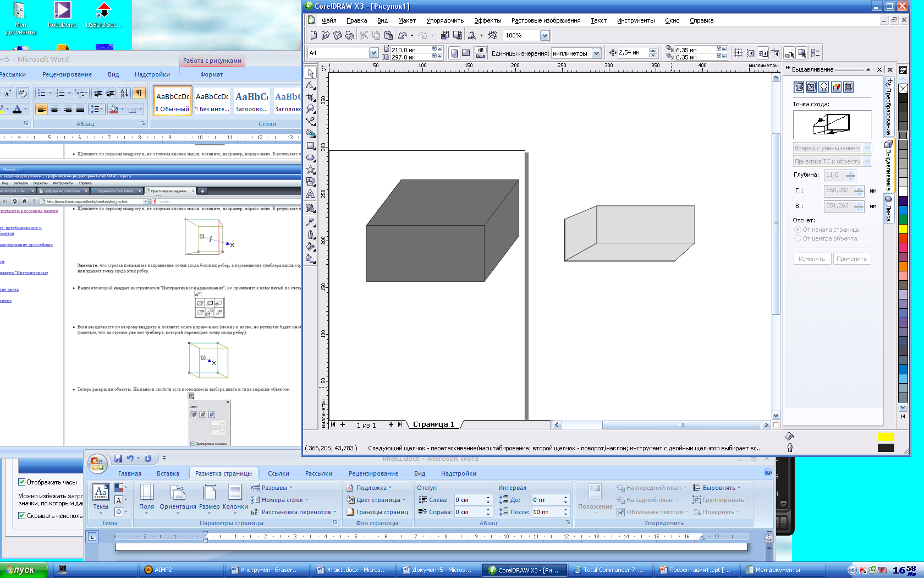Image resolution: width=924 pixels, height=578 pixels.
Task: Open extrusion rotation settings icon in docker
Action: coord(811,87)
